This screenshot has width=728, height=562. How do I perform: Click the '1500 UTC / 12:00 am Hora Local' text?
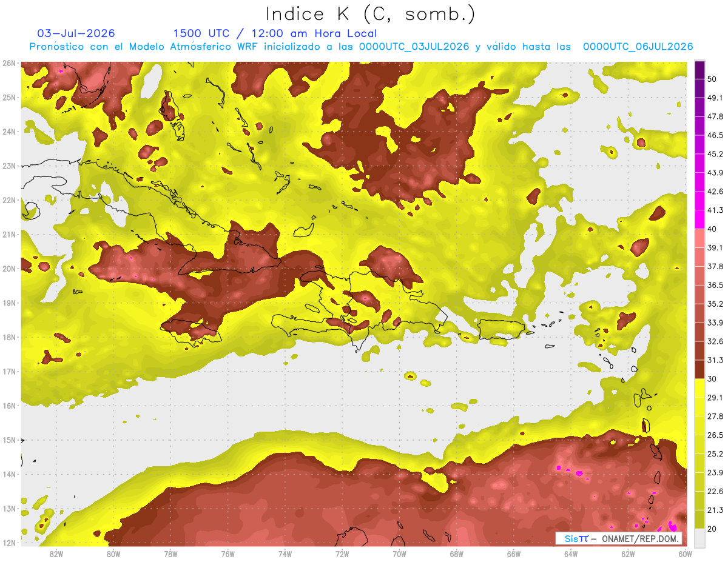click(x=275, y=33)
